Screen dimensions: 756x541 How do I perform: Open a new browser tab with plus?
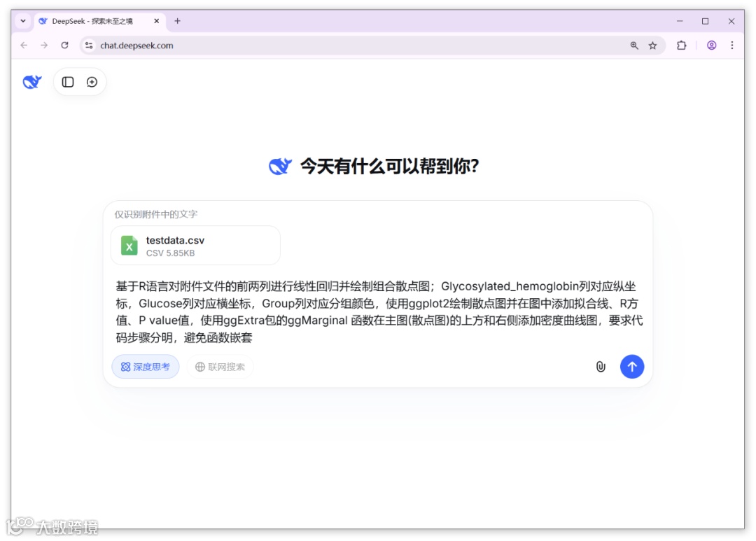tap(177, 21)
